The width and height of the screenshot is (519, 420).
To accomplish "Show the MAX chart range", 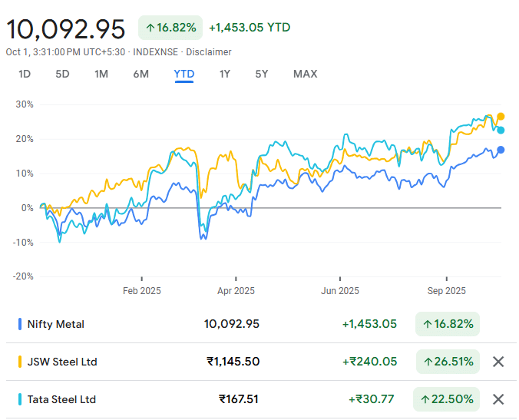I will [305, 74].
